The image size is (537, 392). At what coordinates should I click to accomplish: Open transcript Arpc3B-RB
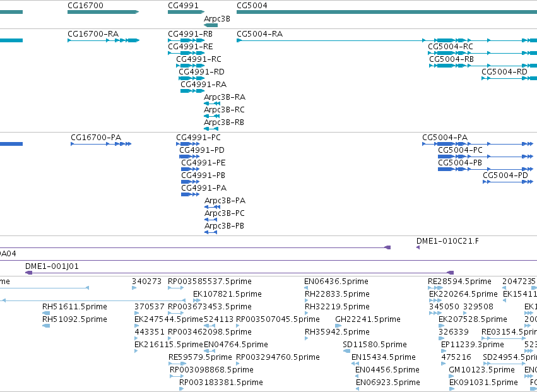click(224, 122)
